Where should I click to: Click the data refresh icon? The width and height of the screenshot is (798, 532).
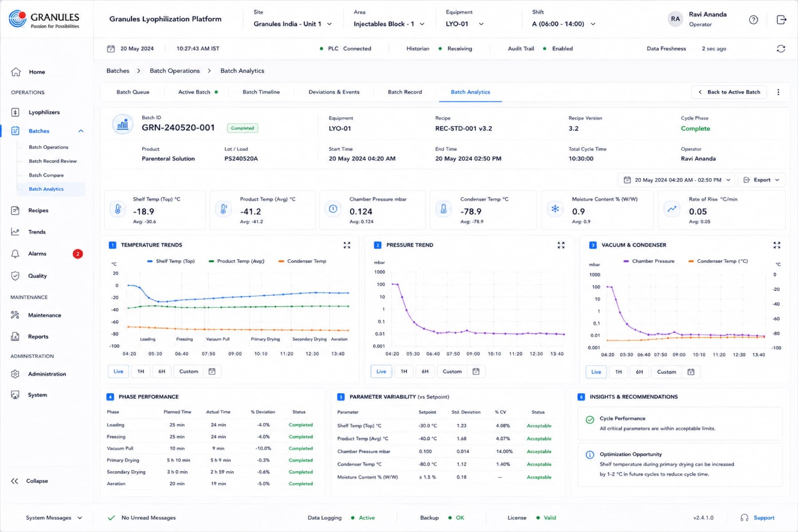click(x=781, y=49)
